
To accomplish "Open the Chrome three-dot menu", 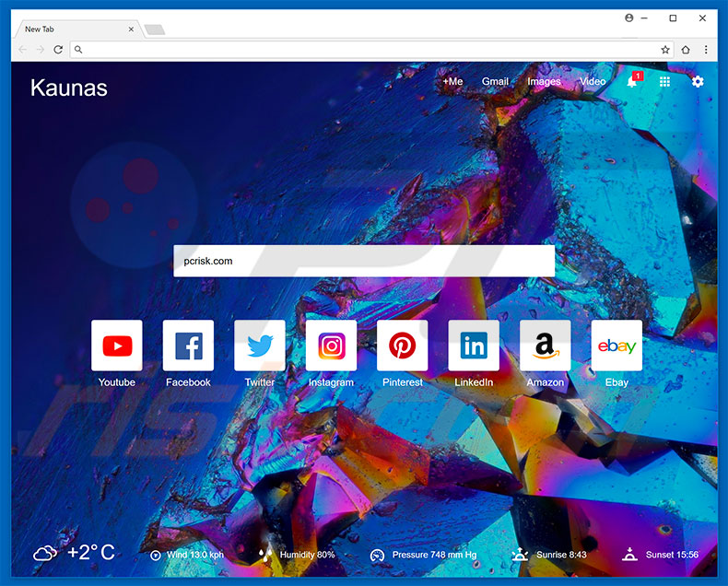I will [706, 50].
